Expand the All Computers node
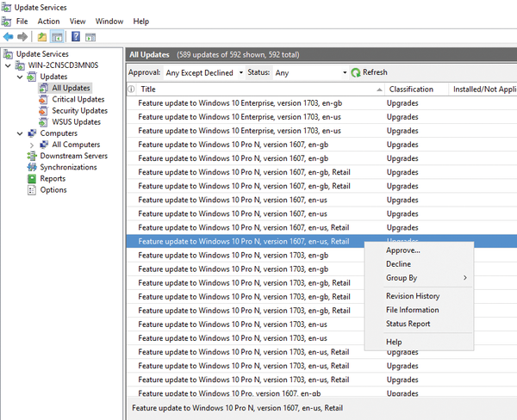This screenshot has width=517, height=420. click(32, 145)
